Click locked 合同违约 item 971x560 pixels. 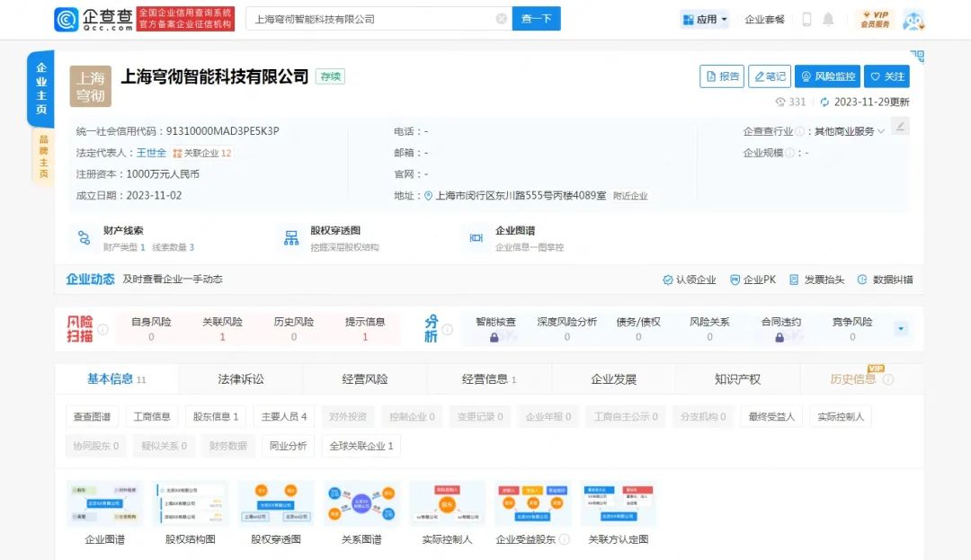point(780,329)
